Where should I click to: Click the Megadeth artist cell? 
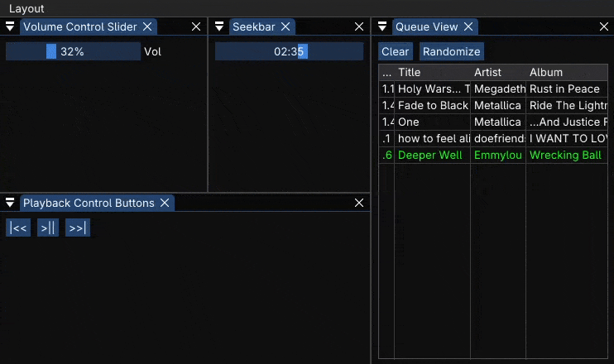[x=498, y=89]
